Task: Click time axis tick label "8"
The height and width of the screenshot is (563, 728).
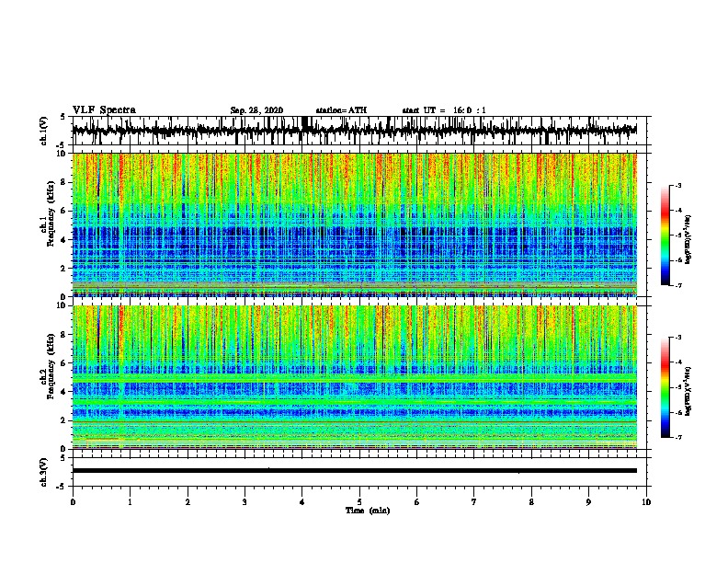Action: (531, 501)
